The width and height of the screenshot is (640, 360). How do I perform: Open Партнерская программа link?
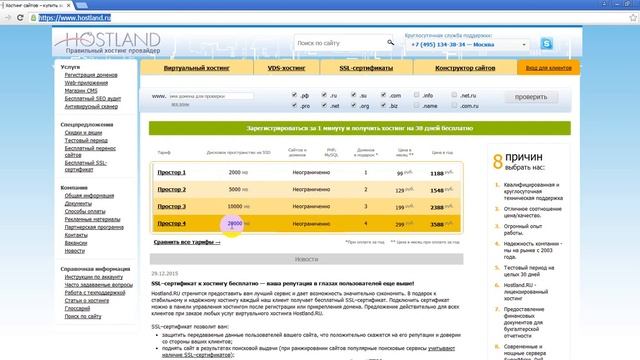tap(94, 227)
